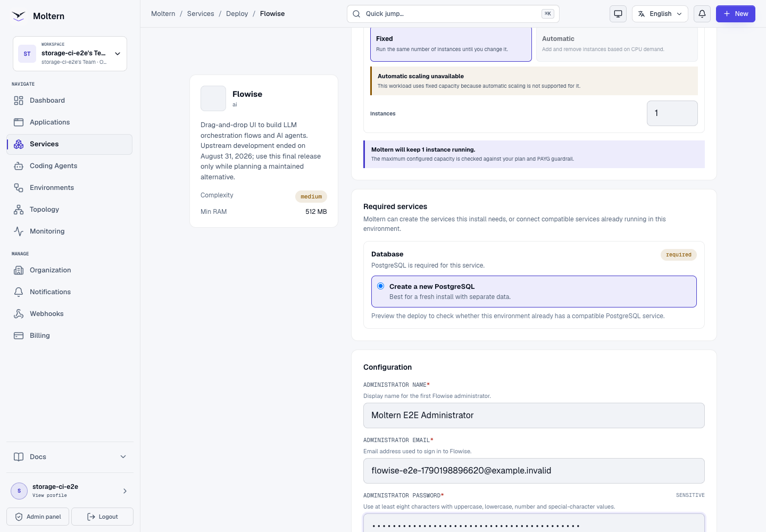The image size is (766, 532).
Task: Open the workspace switcher dropdown
Action: click(x=70, y=54)
